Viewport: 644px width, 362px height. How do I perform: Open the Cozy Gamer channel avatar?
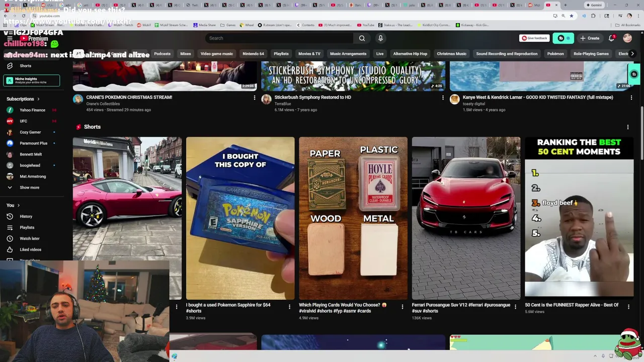10,132
